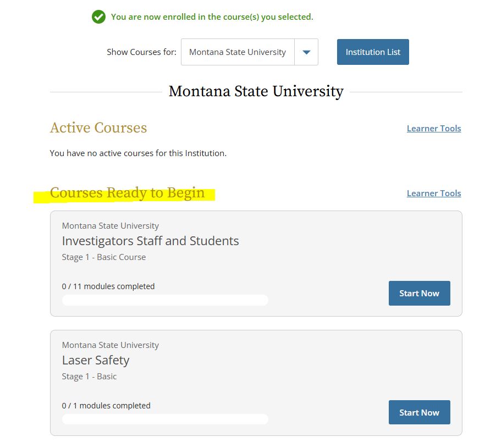Screen dimensions: 485x448
Task: Click the Courses Ready to Begin heading
Action: coord(127,193)
